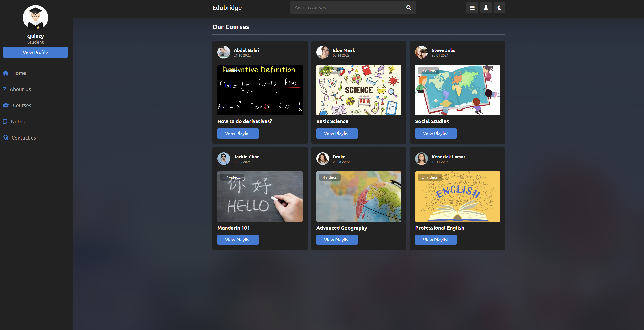This screenshot has height=330, width=644.
Task: Click Quincy's profile picture
Action: [35, 17]
